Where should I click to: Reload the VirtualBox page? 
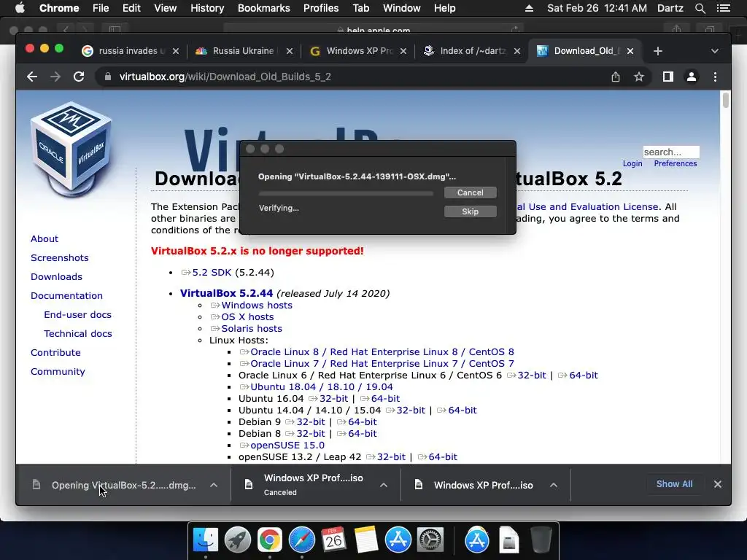click(x=79, y=77)
